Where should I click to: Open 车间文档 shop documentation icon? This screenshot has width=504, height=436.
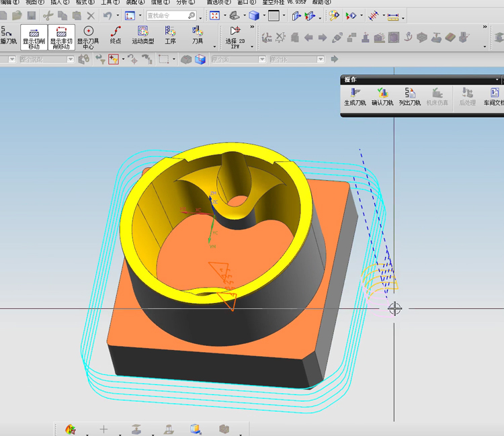495,93
